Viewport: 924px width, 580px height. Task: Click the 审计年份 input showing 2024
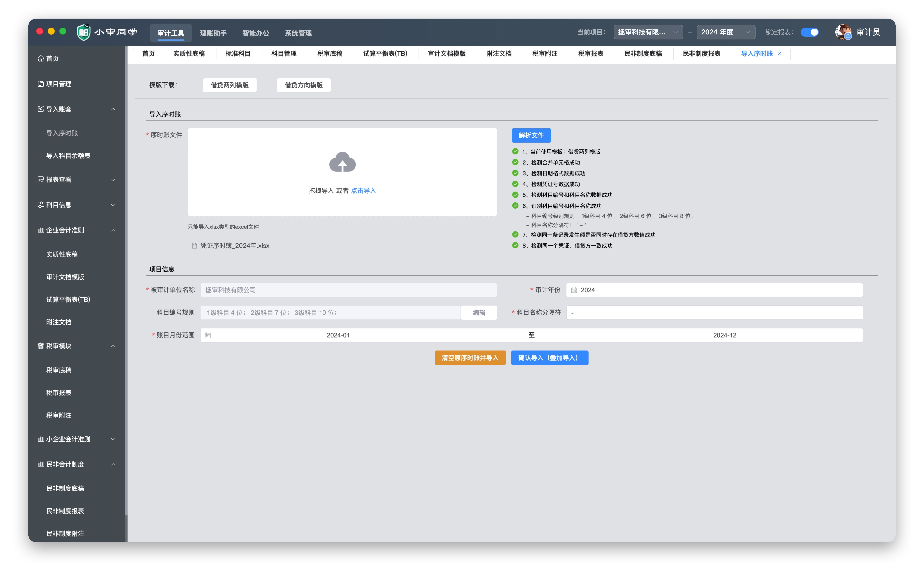pyautogui.click(x=714, y=290)
